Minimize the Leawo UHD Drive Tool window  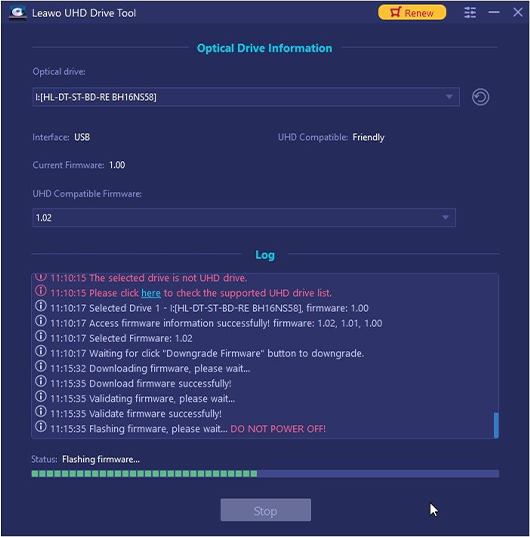coord(494,13)
